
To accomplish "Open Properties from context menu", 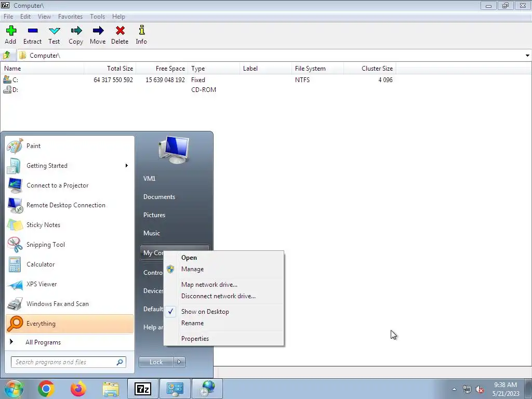I will point(223,339).
